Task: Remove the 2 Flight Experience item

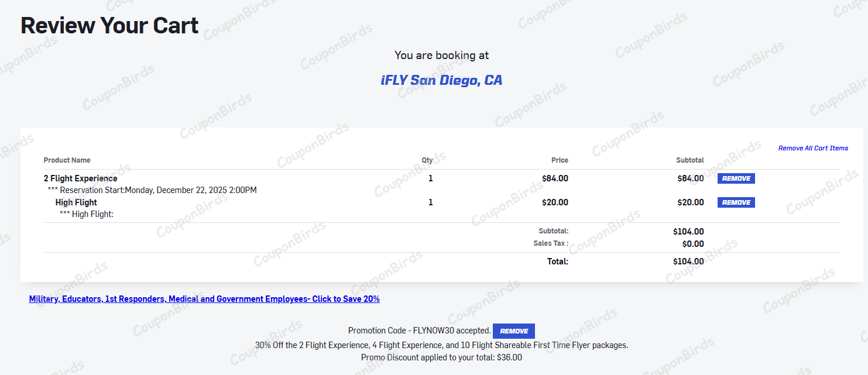Action: [x=736, y=178]
